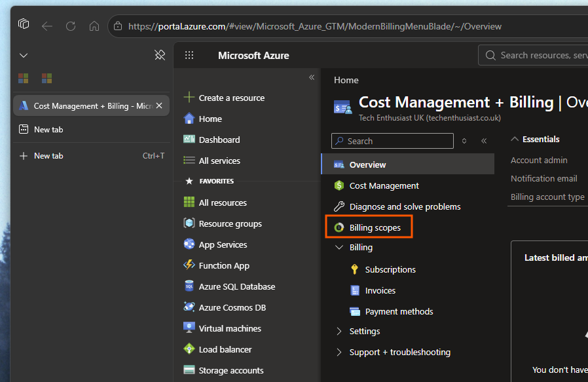Collapse the Billing section
This screenshot has width=588, height=382.
[339, 247]
